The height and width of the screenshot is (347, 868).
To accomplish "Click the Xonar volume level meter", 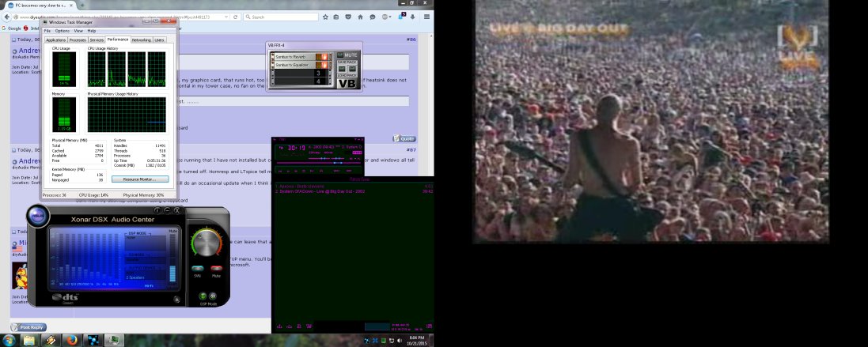I will [172, 258].
